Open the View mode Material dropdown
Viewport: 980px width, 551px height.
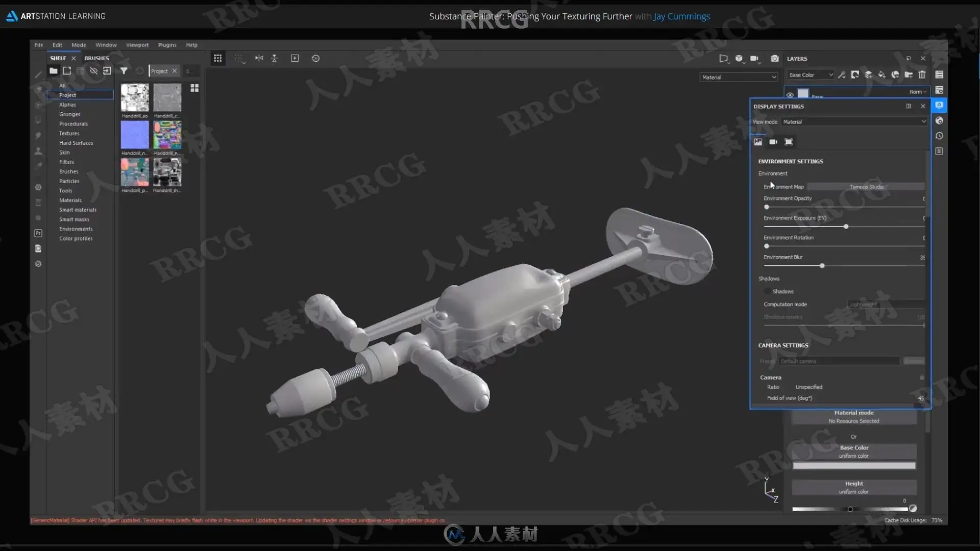pos(854,121)
